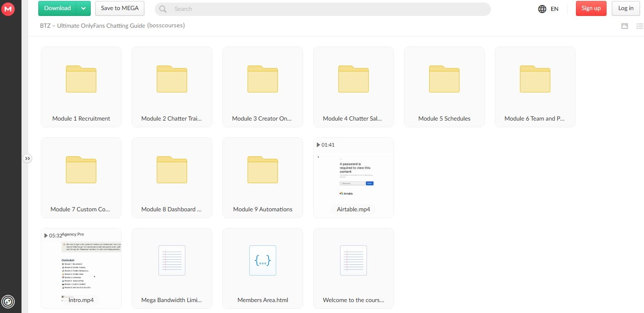This screenshot has height=313, width=644.
Task: Click the red Sign up button
Action: point(591,8)
